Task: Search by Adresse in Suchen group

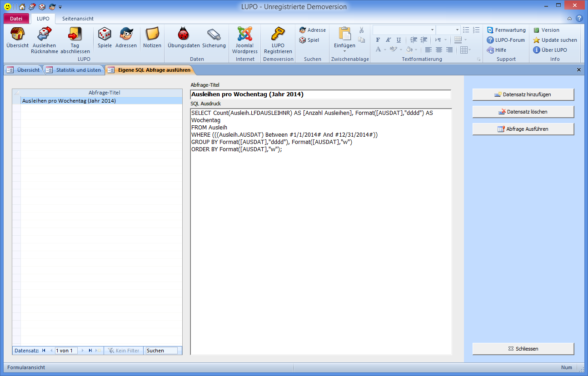Action: point(313,30)
